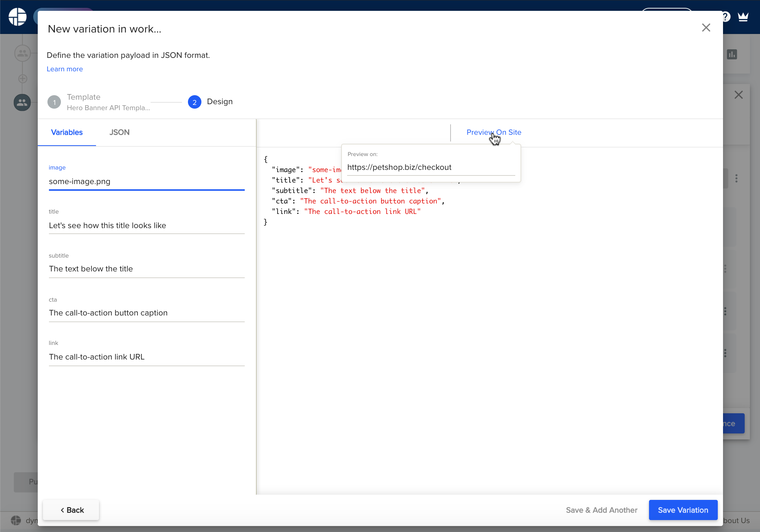Switch to the JSON tab
The height and width of the screenshot is (532, 760).
click(x=120, y=133)
